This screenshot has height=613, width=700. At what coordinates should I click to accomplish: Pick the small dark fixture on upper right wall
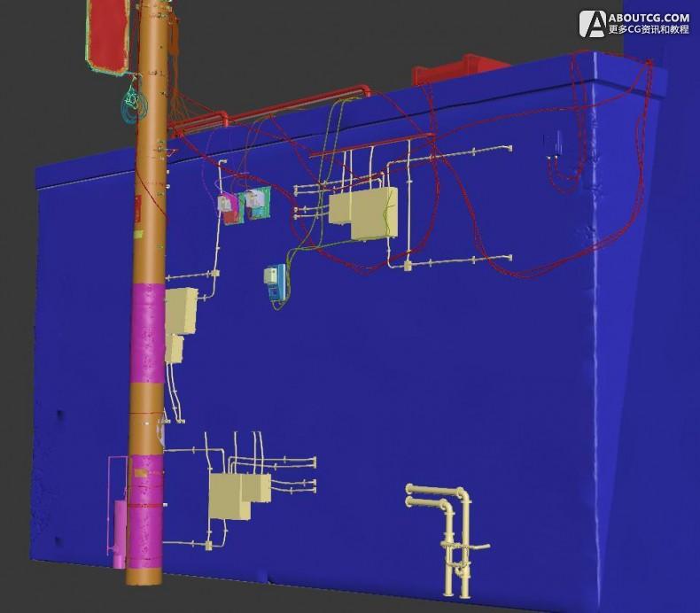(557, 142)
